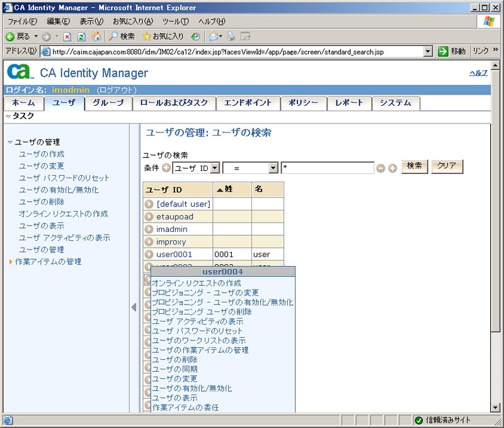
Task: Expand 作業アイテムの管理 tree node
Action: 11,262
